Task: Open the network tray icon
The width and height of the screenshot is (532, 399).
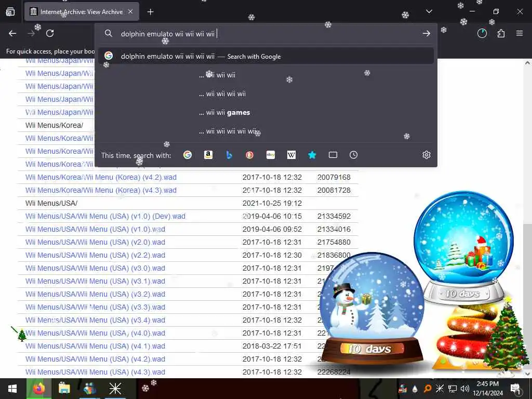Action: click(452, 389)
